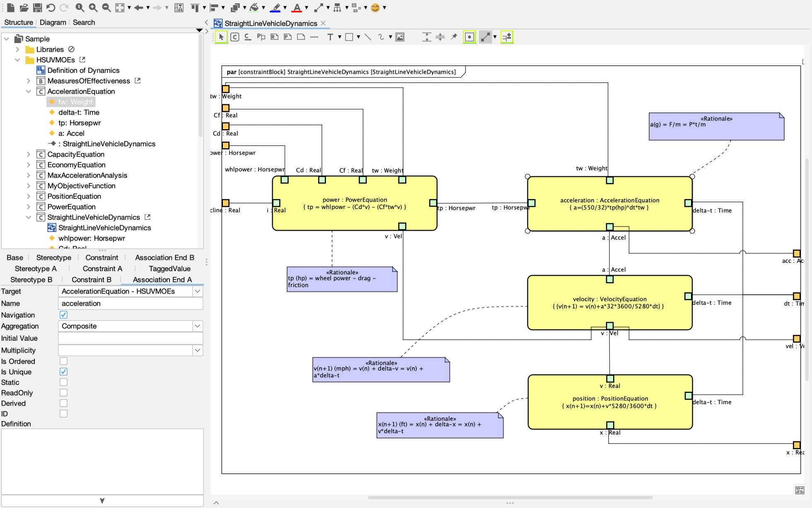Switch to the Search tab

[84, 22]
